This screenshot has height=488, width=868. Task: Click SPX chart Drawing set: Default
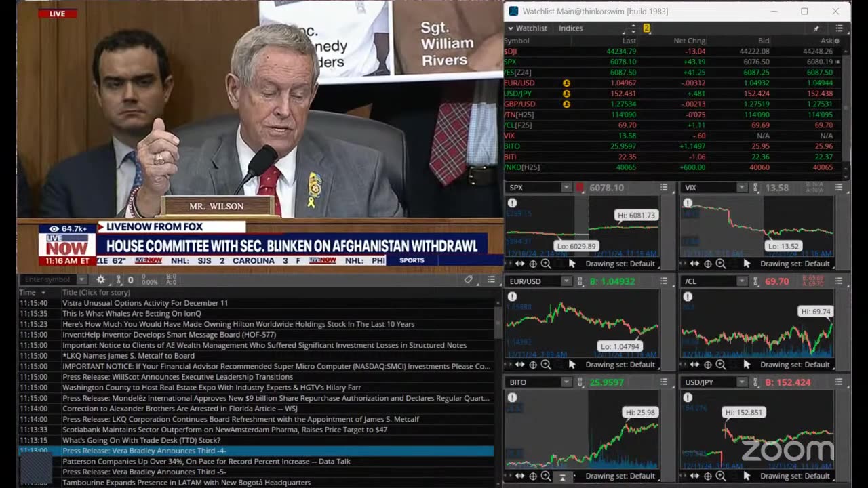click(x=620, y=264)
